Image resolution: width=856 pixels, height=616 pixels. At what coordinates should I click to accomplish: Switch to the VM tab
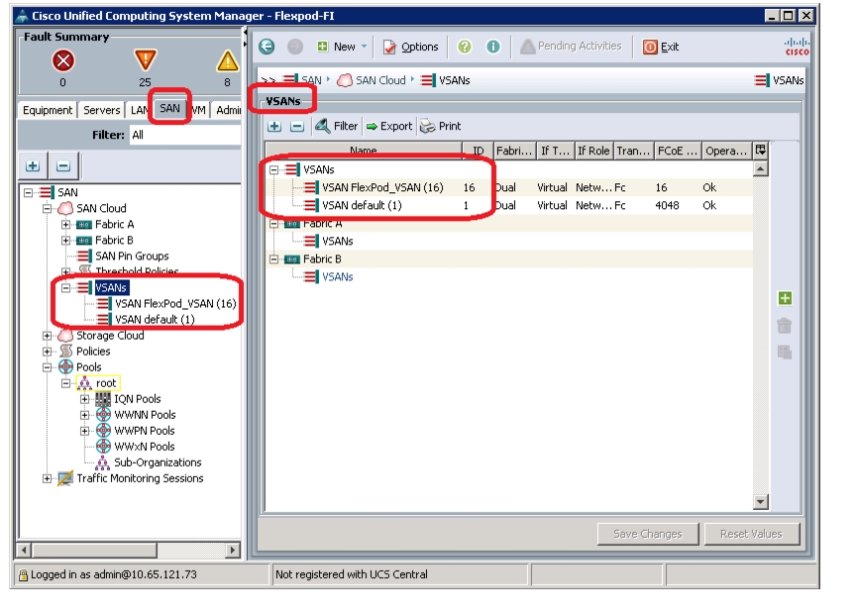point(198,110)
